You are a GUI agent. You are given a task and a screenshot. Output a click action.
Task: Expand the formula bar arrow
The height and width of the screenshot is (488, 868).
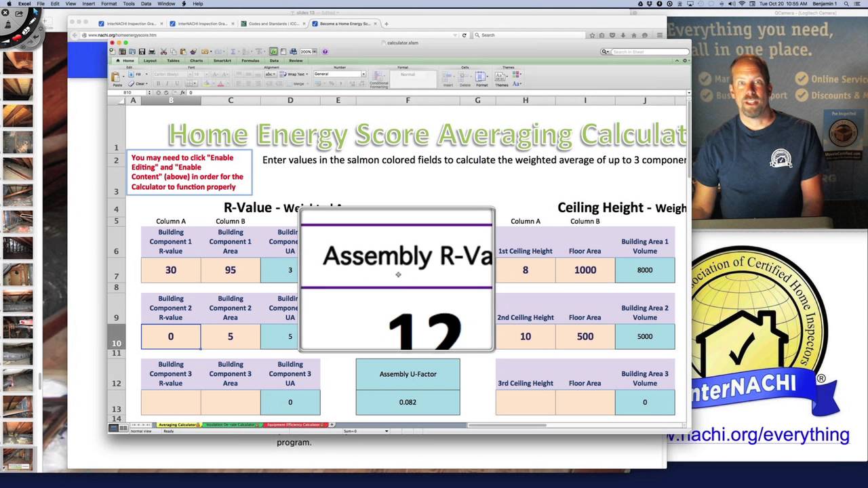[x=689, y=93]
